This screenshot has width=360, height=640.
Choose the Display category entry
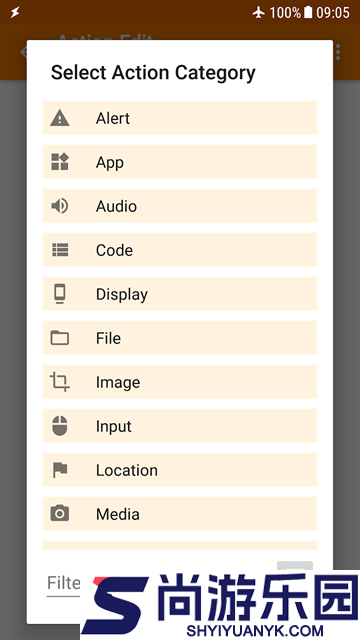click(180, 294)
